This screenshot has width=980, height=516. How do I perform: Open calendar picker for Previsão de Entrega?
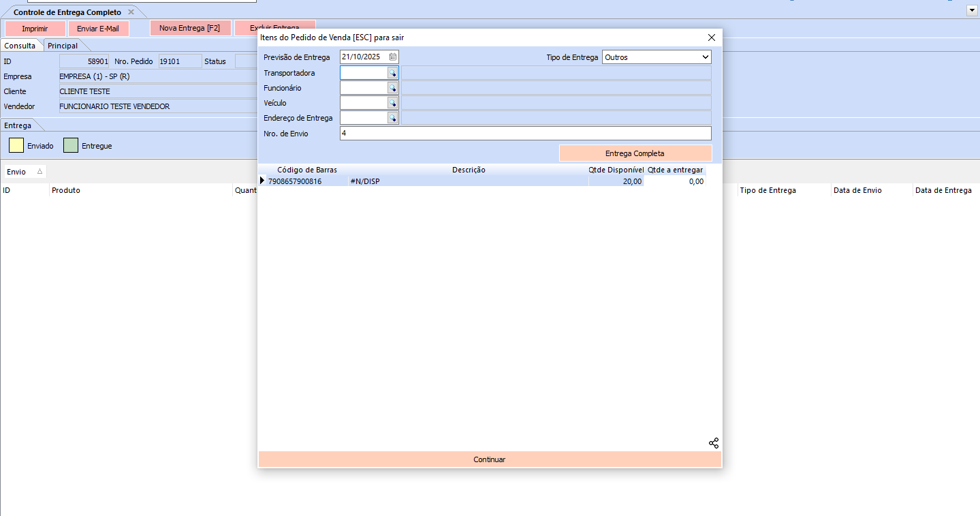(x=393, y=57)
